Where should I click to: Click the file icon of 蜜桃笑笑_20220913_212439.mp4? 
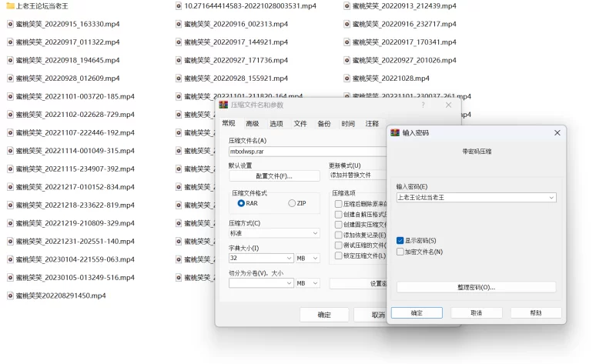347,6
